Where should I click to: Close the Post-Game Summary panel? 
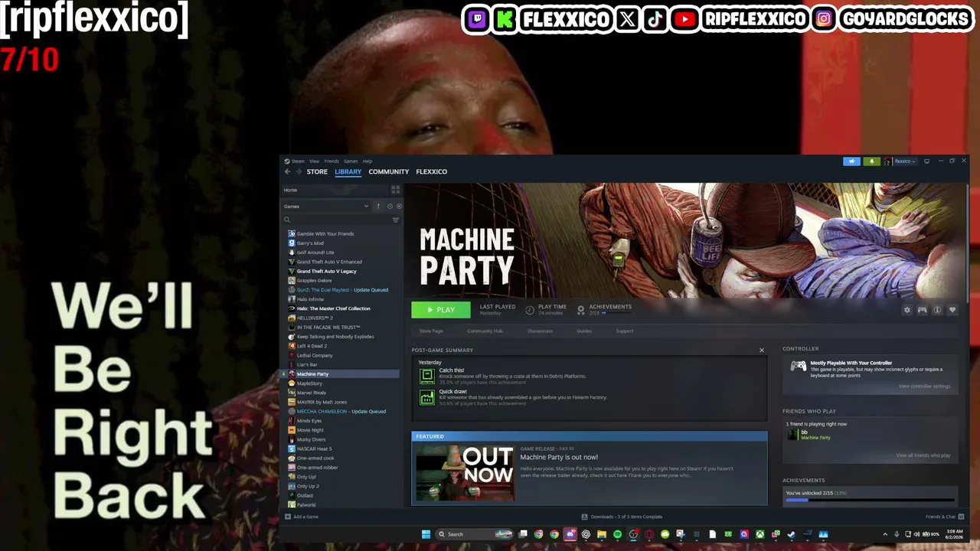click(762, 350)
